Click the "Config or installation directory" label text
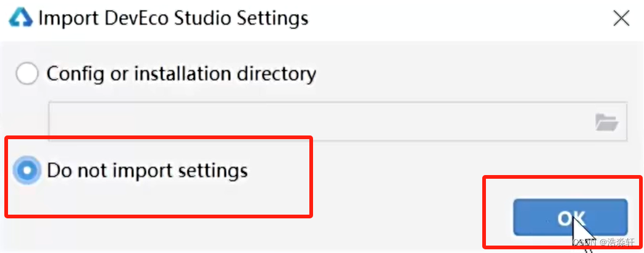The width and height of the screenshot is (644, 253). [182, 74]
